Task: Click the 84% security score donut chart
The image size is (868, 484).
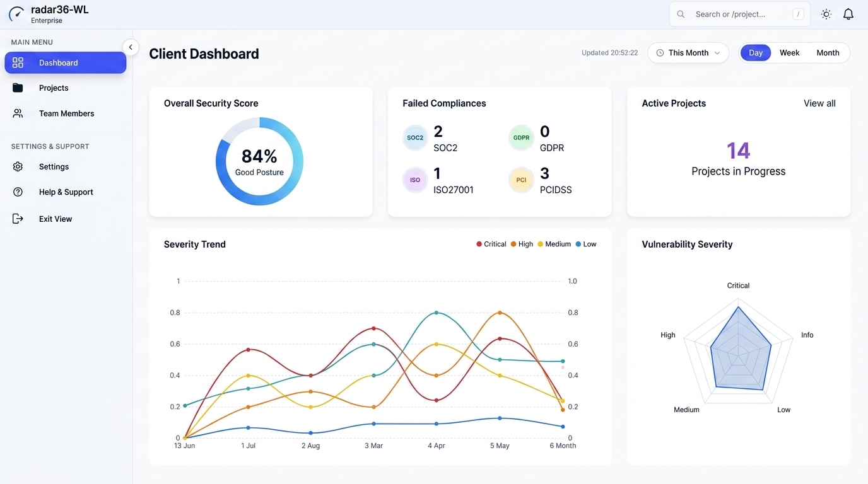Action: click(259, 161)
